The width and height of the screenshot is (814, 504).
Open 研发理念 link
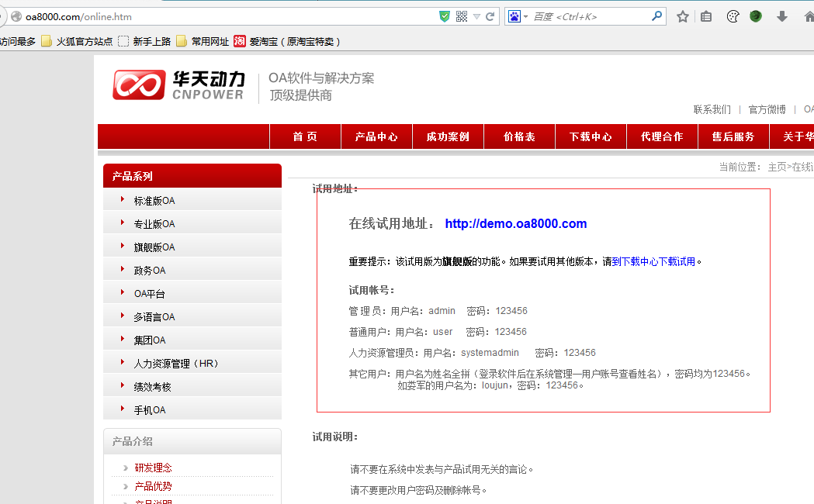click(x=153, y=468)
